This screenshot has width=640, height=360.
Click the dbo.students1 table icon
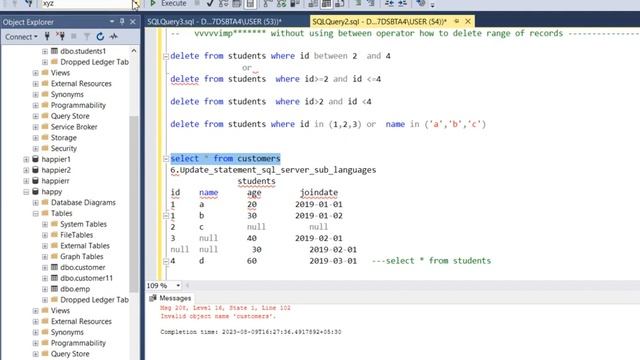click(54, 51)
